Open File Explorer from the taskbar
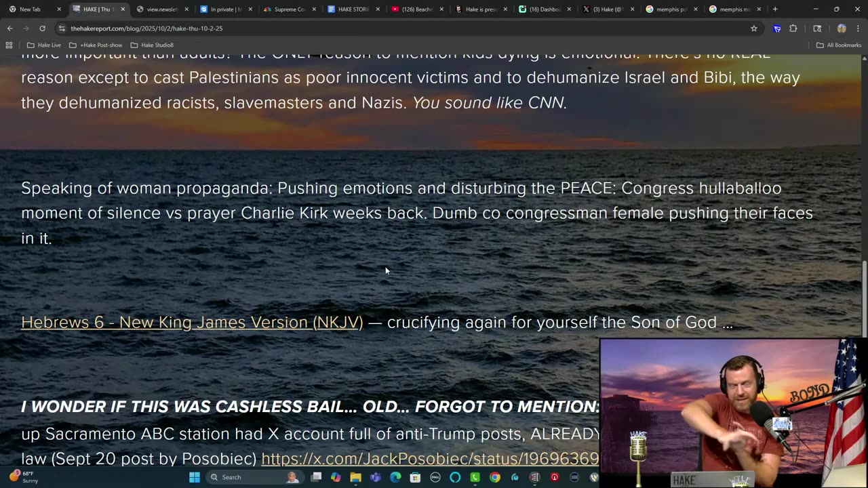The height and width of the screenshot is (488, 868). point(355,477)
